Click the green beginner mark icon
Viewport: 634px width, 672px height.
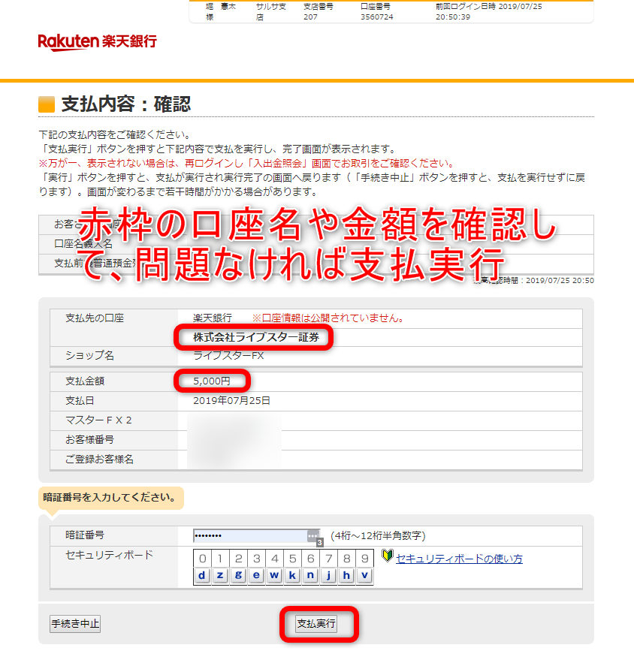click(x=387, y=557)
